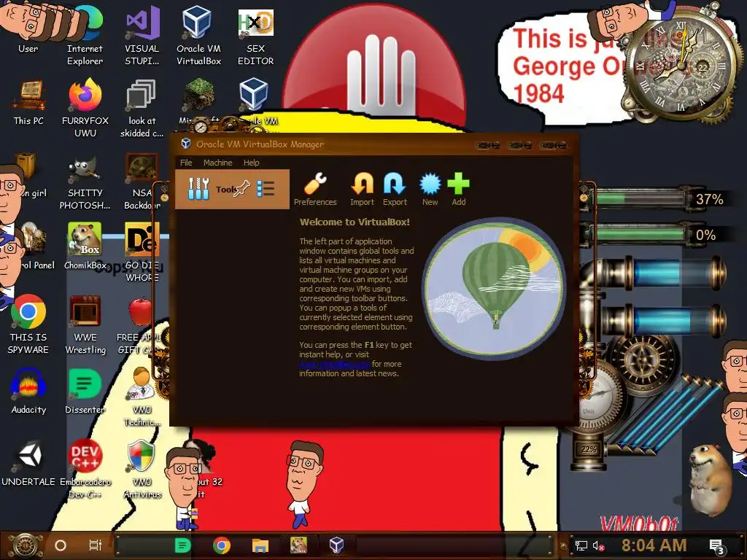Open File Explorer from the taskbar
Screen dimensions: 747x560
coord(260,545)
